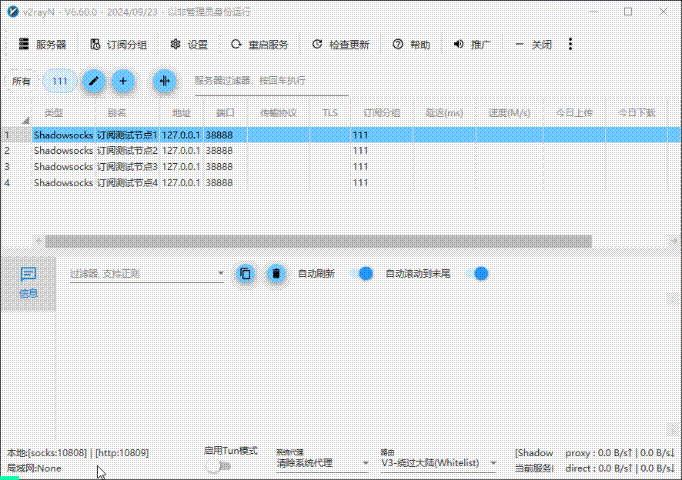Screen dimensions: 682x480
Task: Click the auto column width icon
Action: (164, 81)
